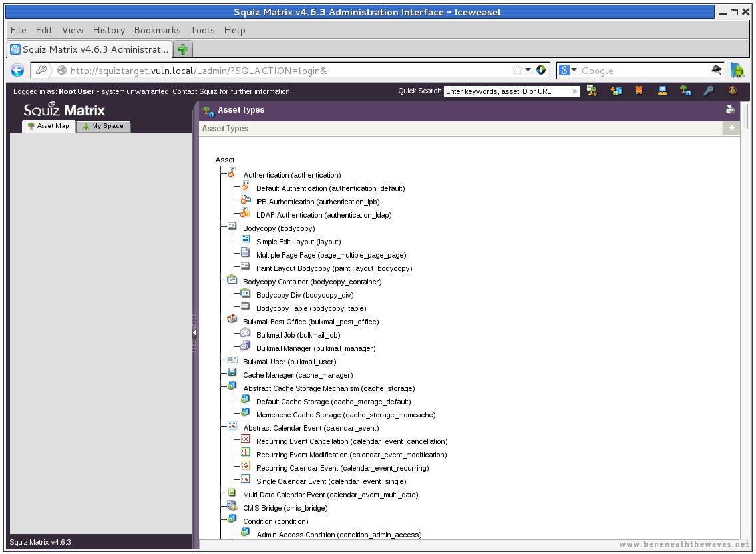The height and width of the screenshot is (554, 756).
Task: Click the Bulkmail Job envelope icon
Action: 246,332
